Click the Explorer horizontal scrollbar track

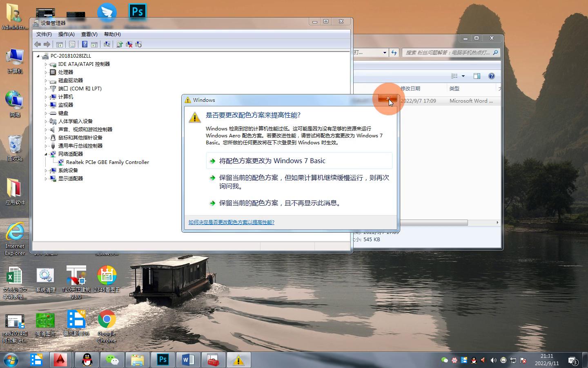pos(482,223)
